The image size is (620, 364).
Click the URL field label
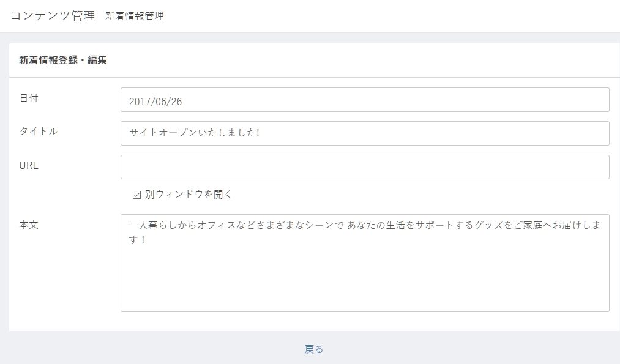pyautogui.click(x=29, y=165)
